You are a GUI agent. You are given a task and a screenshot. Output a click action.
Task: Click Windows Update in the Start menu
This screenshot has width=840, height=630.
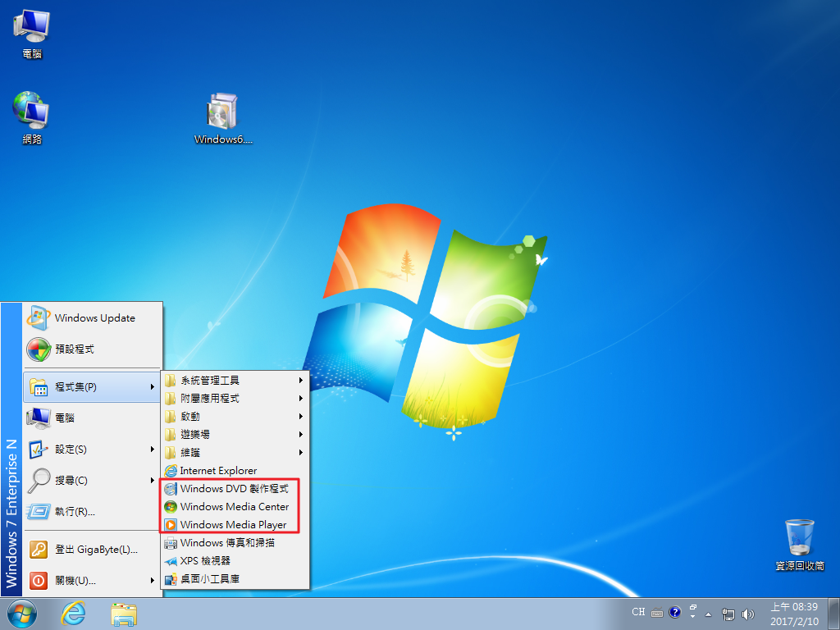[x=94, y=318]
